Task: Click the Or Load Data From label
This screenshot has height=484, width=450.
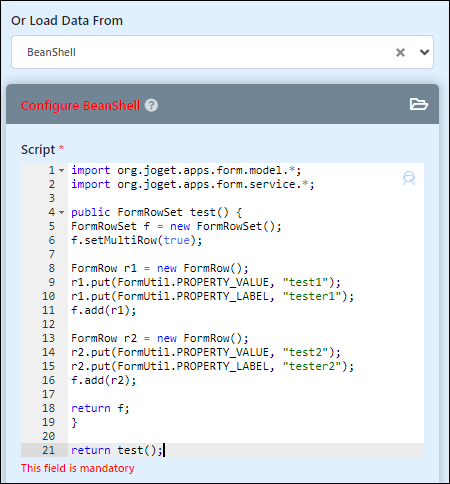Action: pos(67,21)
